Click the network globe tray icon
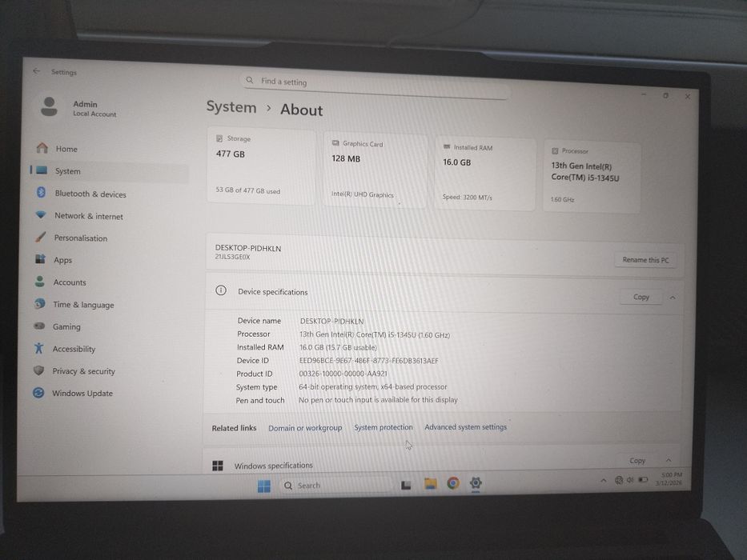This screenshot has width=747, height=560. click(618, 480)
